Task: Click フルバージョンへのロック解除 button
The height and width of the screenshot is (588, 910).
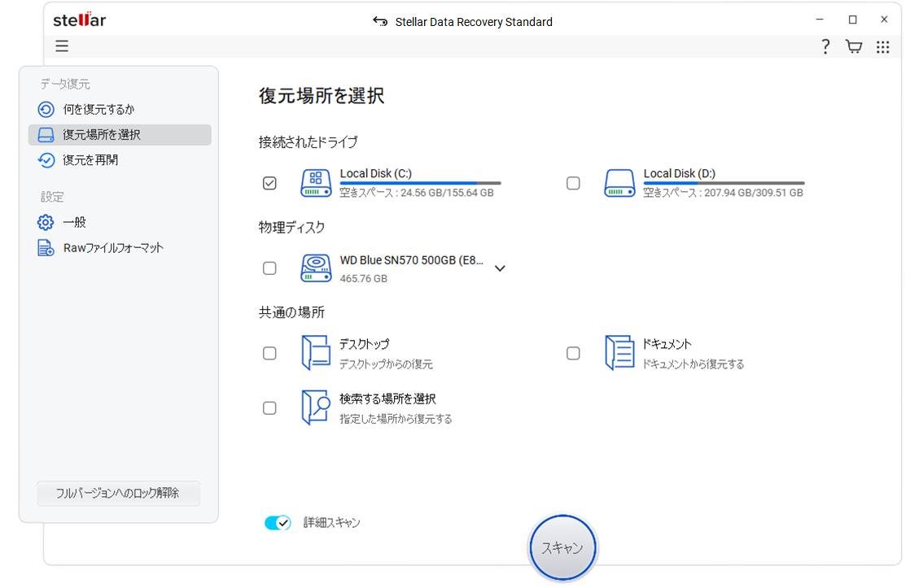Action: 118,494
